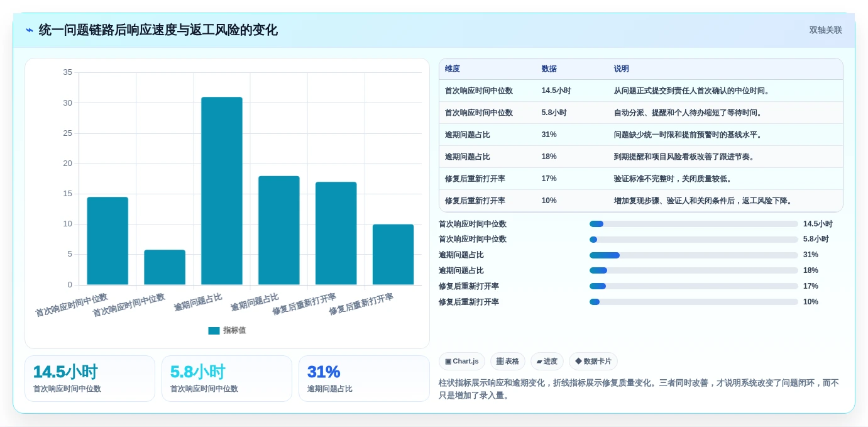Click the 14.5小时 cell in the table
The width and height of the screenshot is (868, 427).
pyautogui.click(x=556, y=91)
